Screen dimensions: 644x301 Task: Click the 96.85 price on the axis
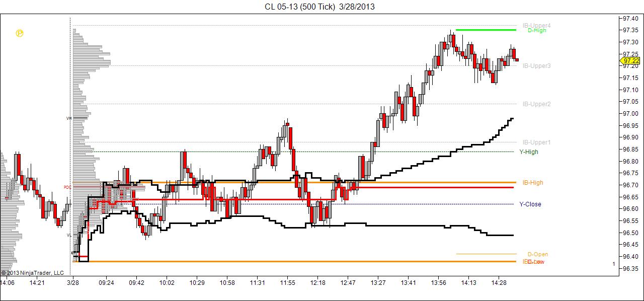[630, 149]
